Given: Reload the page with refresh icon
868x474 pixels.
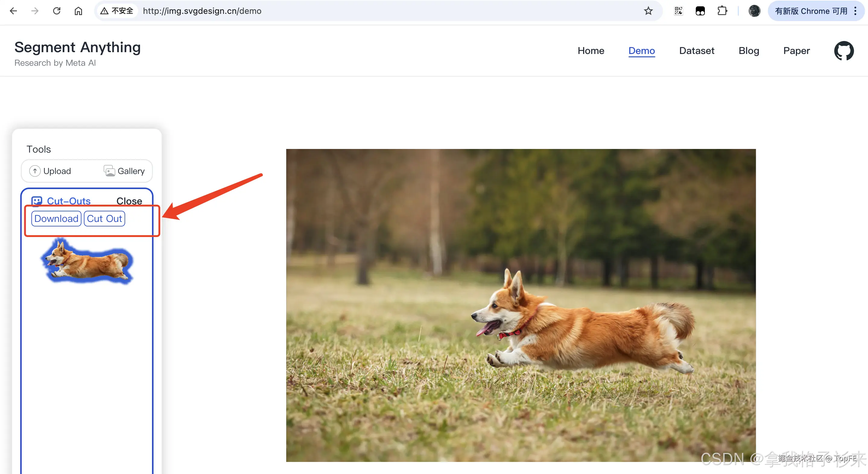Looking at the screenshot, I should click(57, 11).
